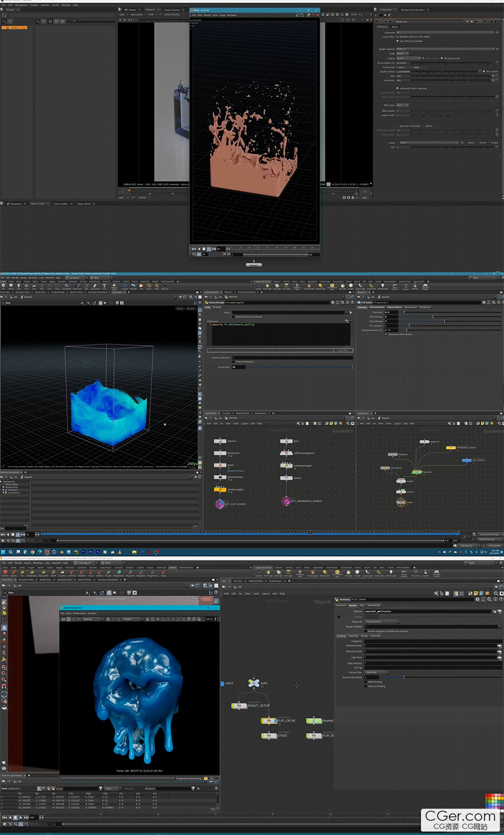The height and width of the screenshot is (835, 504).
Task: Open the 'Volume Filter' Box Filter dropdown
Action: [x=377, y=672]
